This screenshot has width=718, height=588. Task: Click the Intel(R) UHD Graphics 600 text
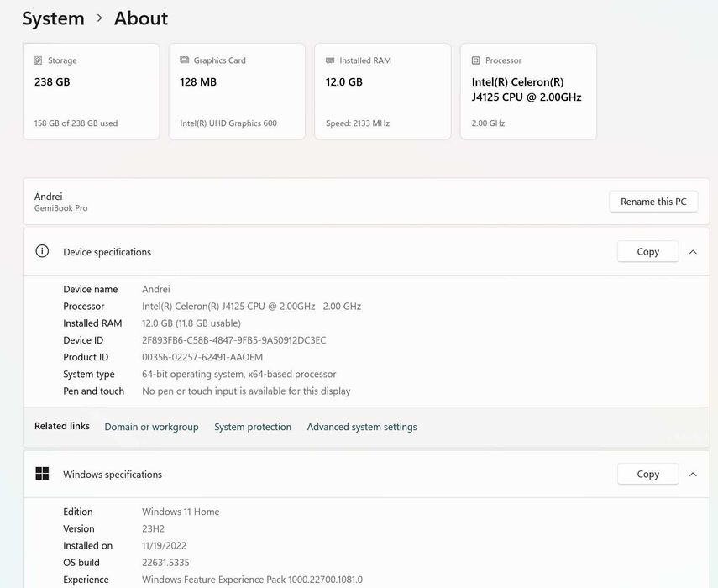228,123
